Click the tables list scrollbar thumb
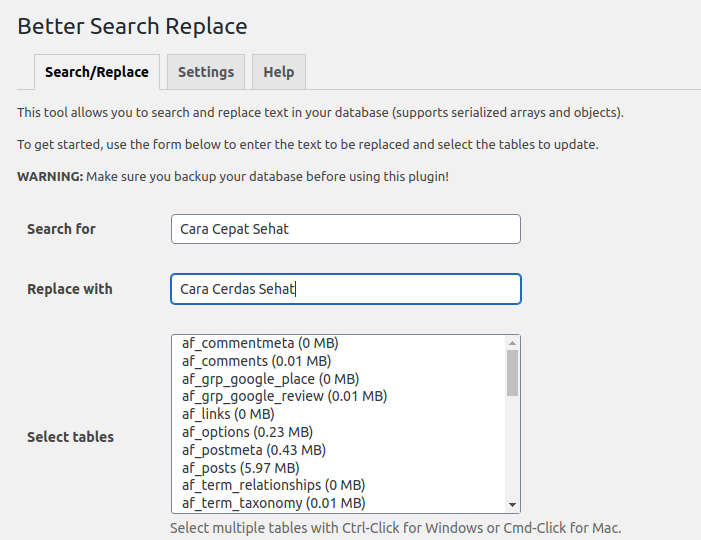The height and width of the screenshot is (540, 701). click(x=512, y=372)
